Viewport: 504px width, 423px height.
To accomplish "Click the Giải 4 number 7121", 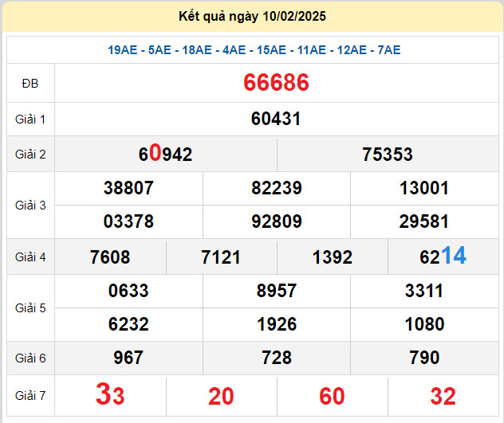I will (x=221, y=257).
